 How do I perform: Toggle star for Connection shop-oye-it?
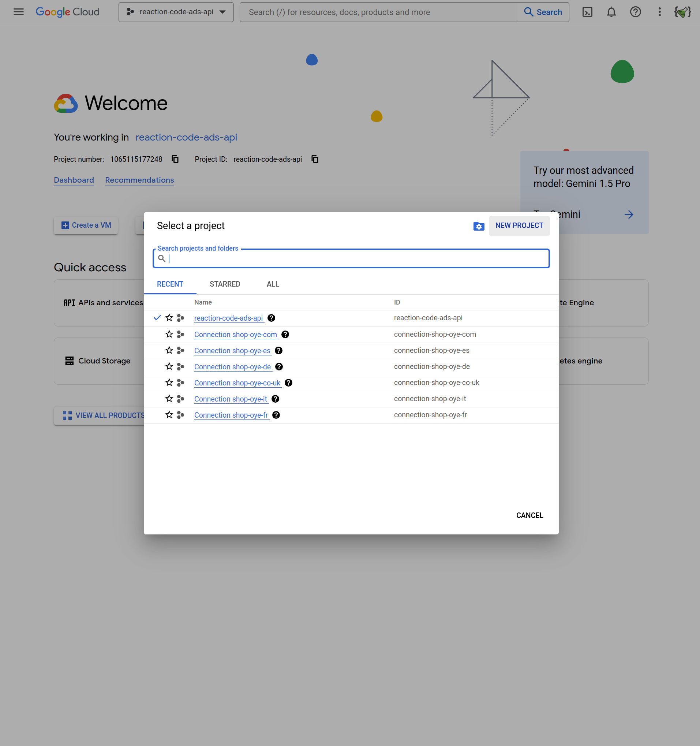pyautogui.click(x=169, y=399)
